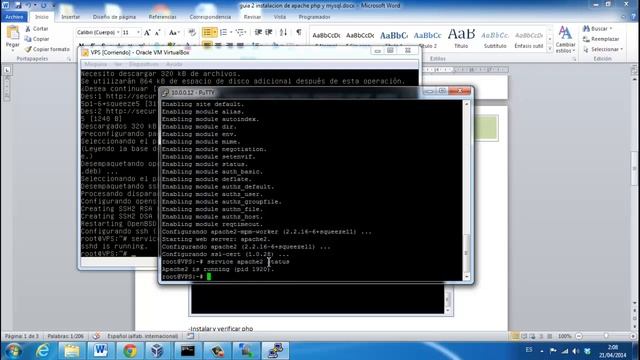The height and width of the screenshot is (360, 640).
Task: Open Internet Explorer from the taskbar
Action: [x=43, y=351]
